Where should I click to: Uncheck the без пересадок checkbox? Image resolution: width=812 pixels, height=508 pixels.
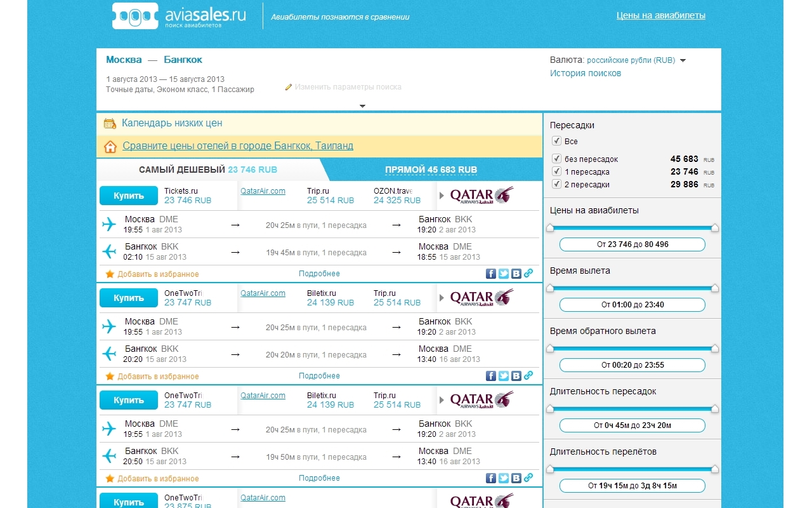tap(557, 159)
